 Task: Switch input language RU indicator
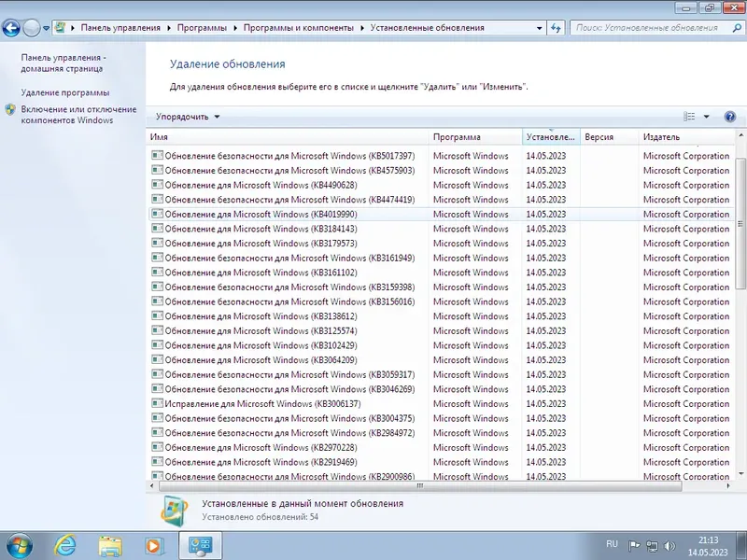pyautogui.click(x=613, y=544)
